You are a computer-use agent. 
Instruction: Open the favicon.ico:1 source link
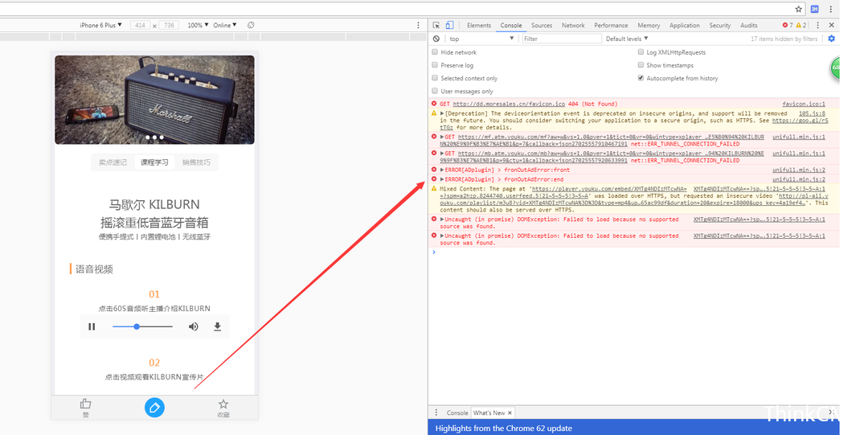(x=803, y=105)
